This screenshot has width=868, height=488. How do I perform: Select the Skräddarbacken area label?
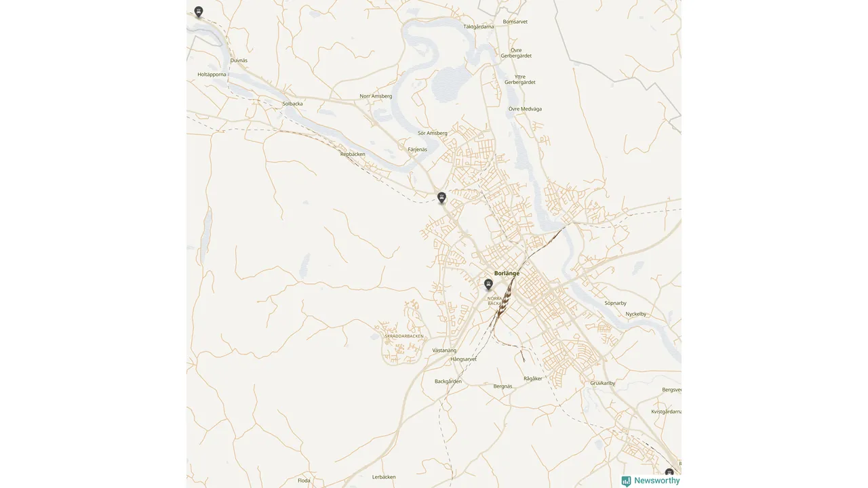pos(404,336)
